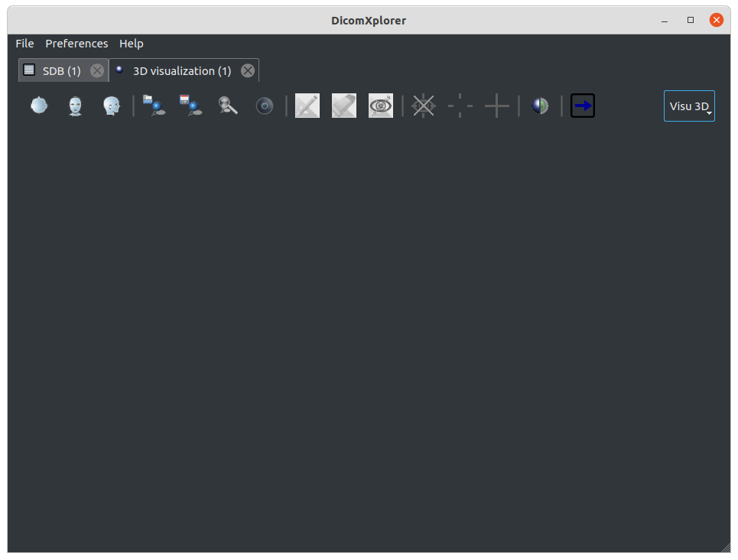The height and width of the screenshot is (560, 738).
Task: Close the DicomXplorer window
Action: click(717, 20)
